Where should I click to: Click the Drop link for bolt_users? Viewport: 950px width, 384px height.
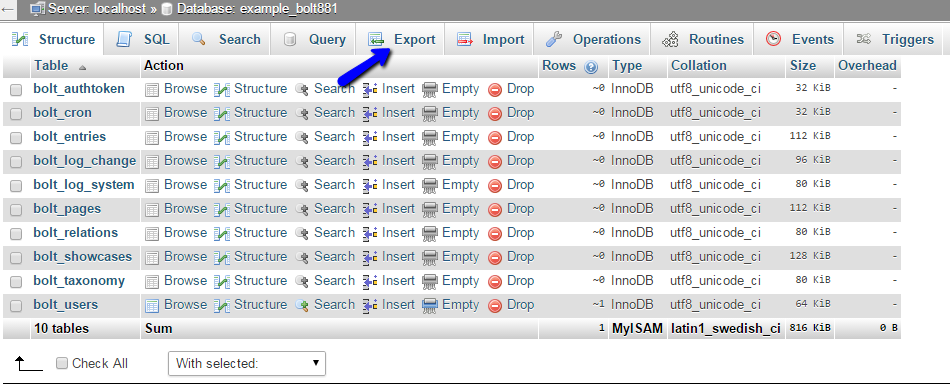pos(520,305)
